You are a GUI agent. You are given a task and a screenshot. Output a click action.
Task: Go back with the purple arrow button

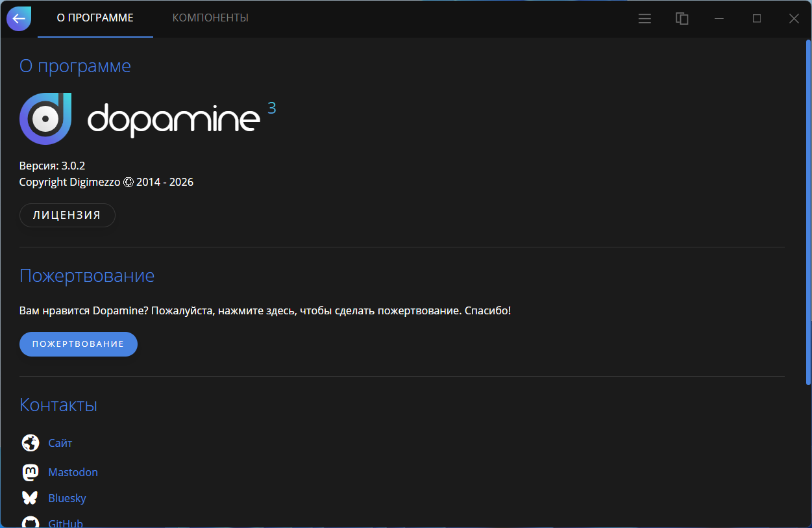[19, 19]
